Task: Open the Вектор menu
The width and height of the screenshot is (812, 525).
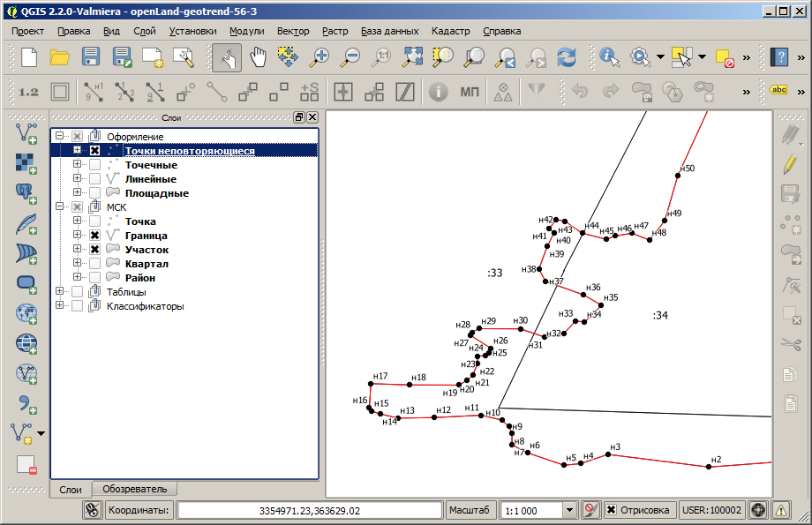Action: [293, 31]
